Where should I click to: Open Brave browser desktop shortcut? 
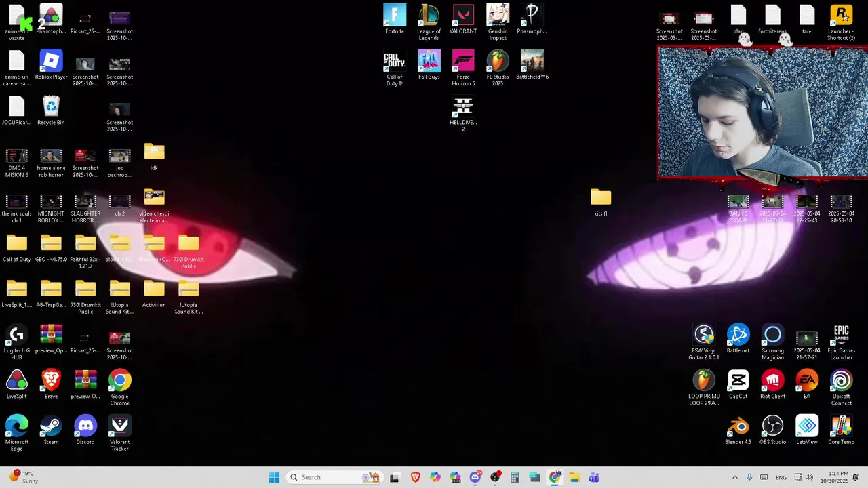click(51, 385)
